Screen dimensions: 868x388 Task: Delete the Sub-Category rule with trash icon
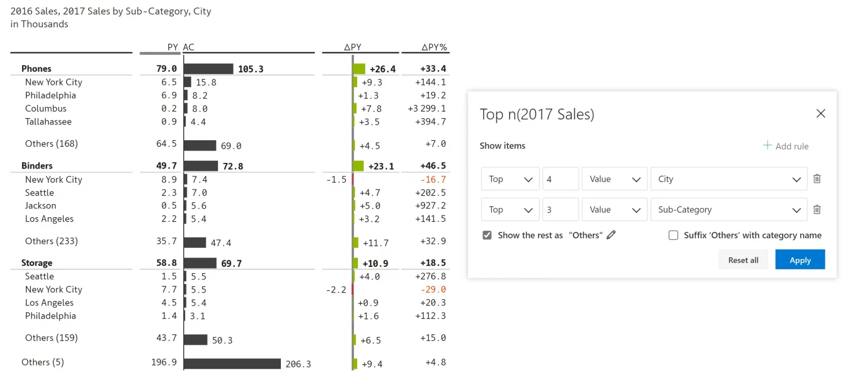pos(817,209)
